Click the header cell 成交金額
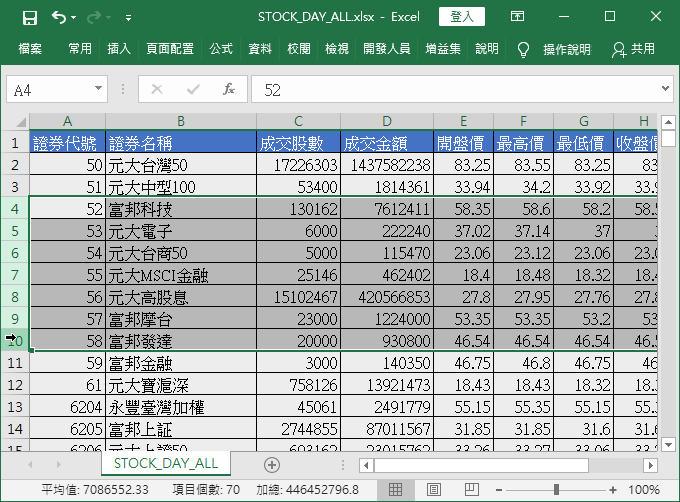 [x=387, y=143]
